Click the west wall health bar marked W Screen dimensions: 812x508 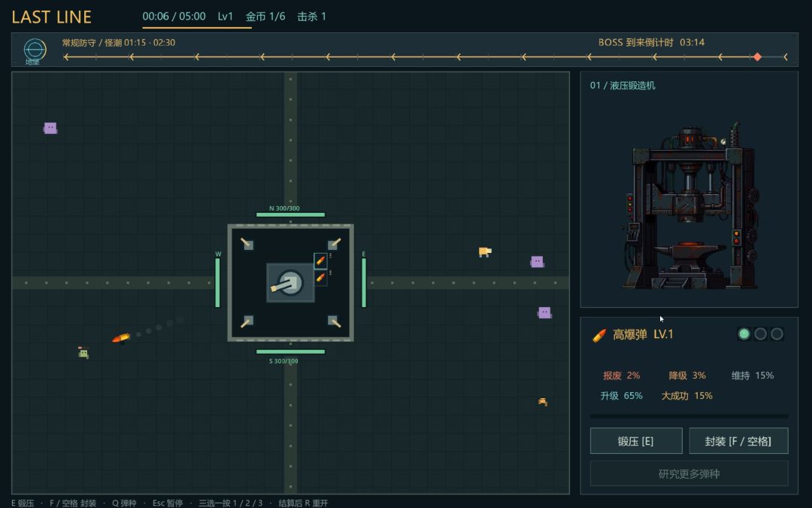(217, 282)
